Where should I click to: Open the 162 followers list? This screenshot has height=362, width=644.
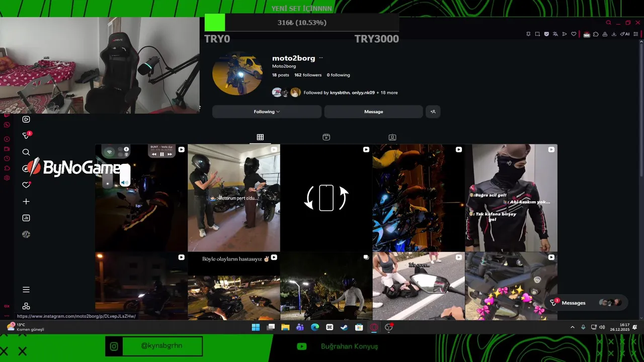click(x=308, y=75)
